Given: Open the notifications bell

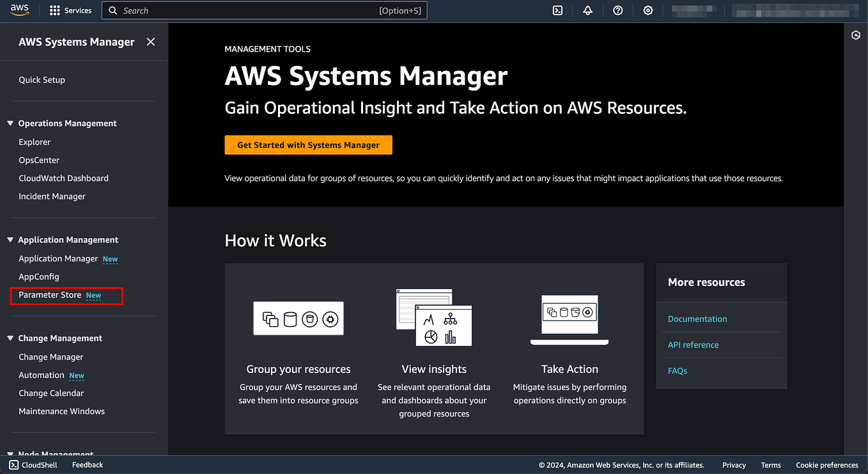Looking at the screenshot, I should (x=587, y=10).
